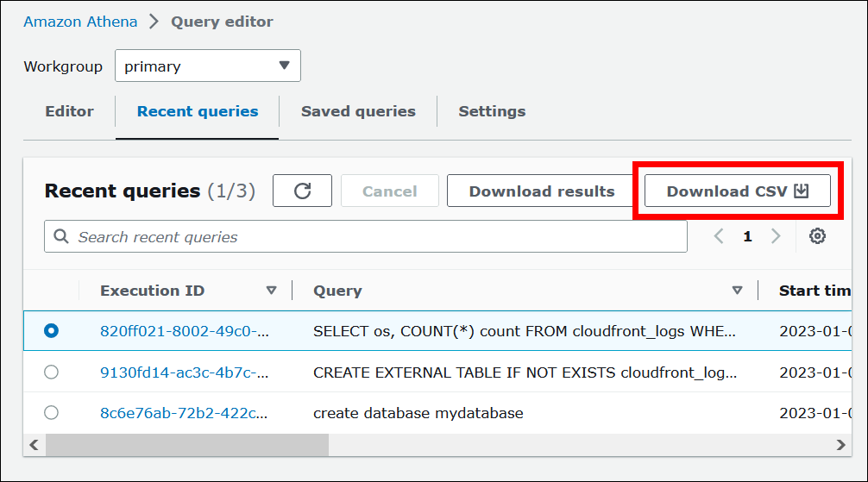The width and height of the screenshot is (868, 482).
Task: Click the Query column sort arrow
Action: pos(737,291)
